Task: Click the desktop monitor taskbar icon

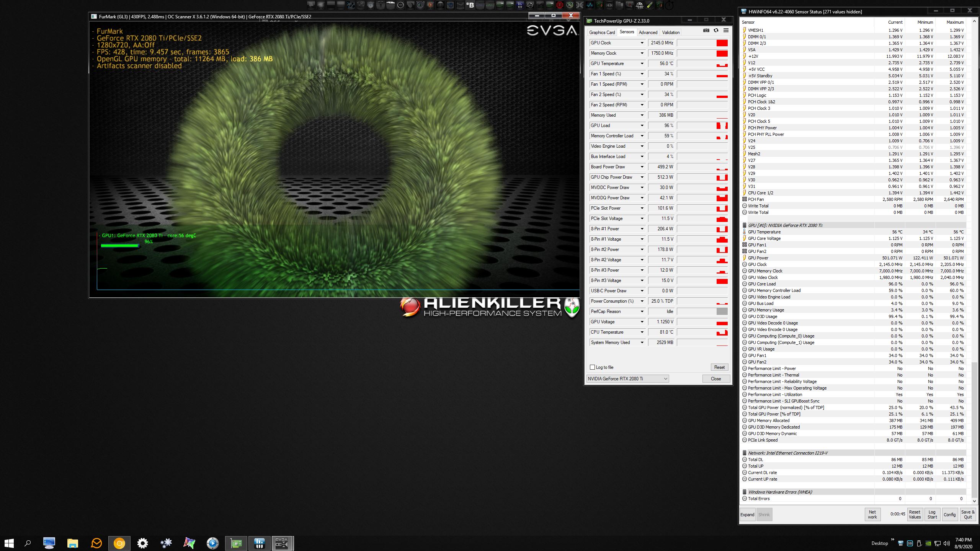Action: pyautogui.click(x=49, y=543)
